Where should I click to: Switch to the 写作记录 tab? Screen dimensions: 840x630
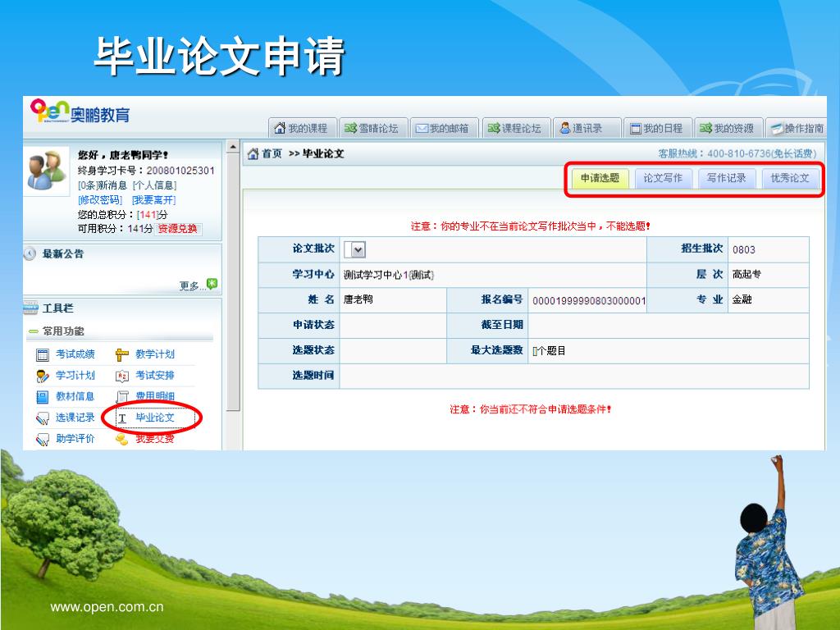pos(727,178)
